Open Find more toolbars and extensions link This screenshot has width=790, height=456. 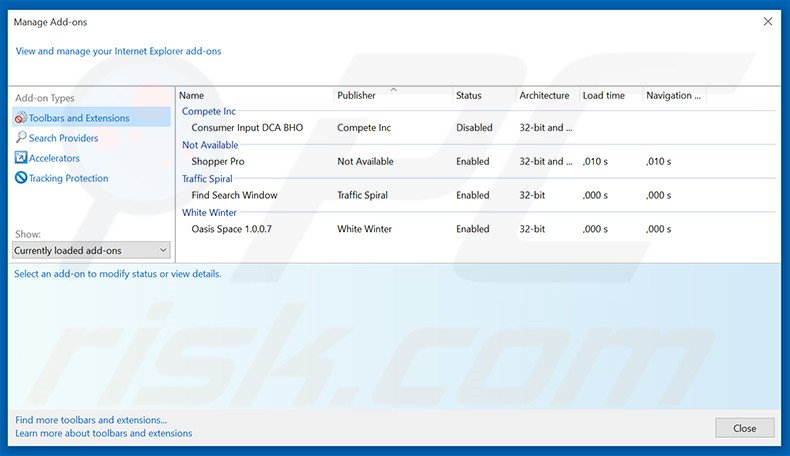91,420
